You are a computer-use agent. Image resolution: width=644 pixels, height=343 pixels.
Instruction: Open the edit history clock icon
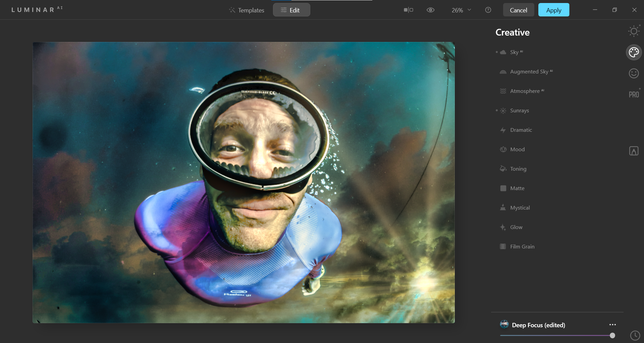tap(635, 335)
